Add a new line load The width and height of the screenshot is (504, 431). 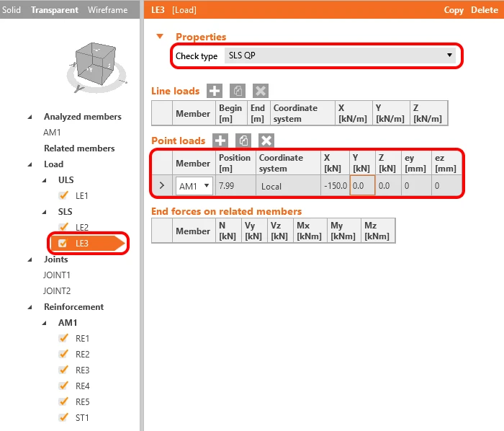(x=215, y=91)
